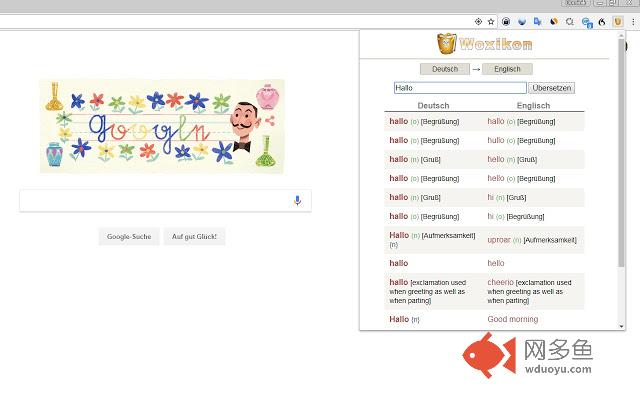Viewport: 640px width, 400px height.
Task: Focus the Google search box
Action: [165, 200]
